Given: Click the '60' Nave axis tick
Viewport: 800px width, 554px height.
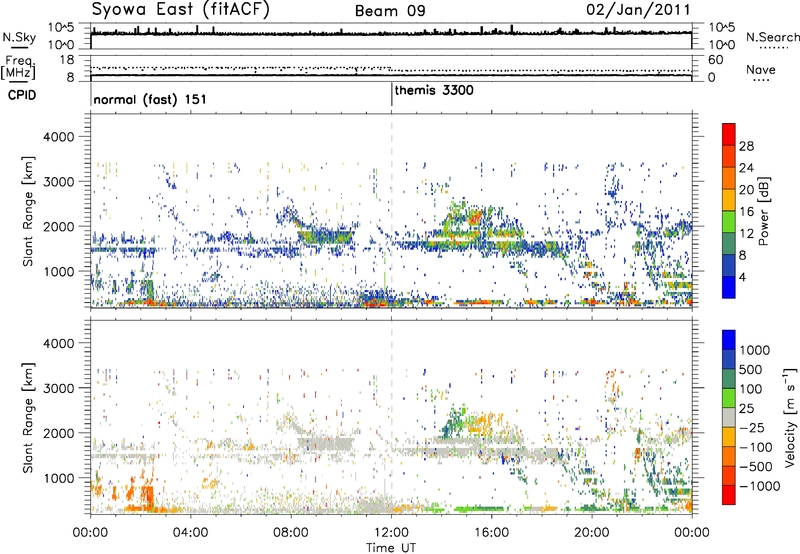Looking at the screenshot, I should 715,60.
